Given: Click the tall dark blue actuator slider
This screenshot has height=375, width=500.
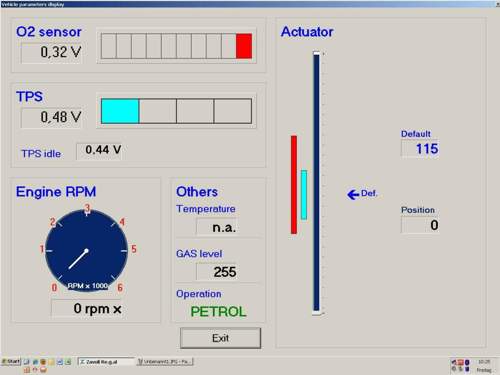Looking at the screenshot, I should coord(316,183).
